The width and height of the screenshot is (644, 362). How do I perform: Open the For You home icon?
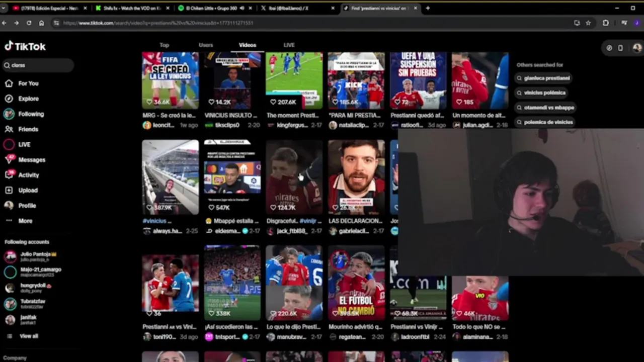[x=9, y=83]
